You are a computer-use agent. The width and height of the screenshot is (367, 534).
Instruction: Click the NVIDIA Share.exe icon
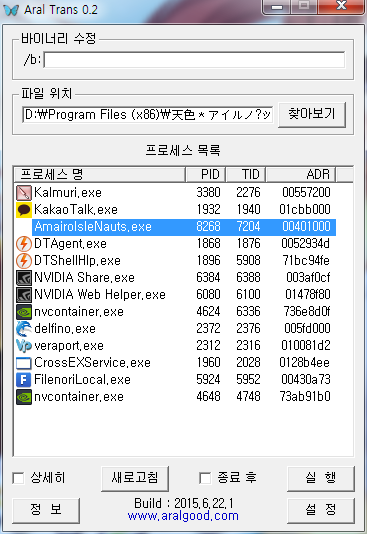pos(23,278)
